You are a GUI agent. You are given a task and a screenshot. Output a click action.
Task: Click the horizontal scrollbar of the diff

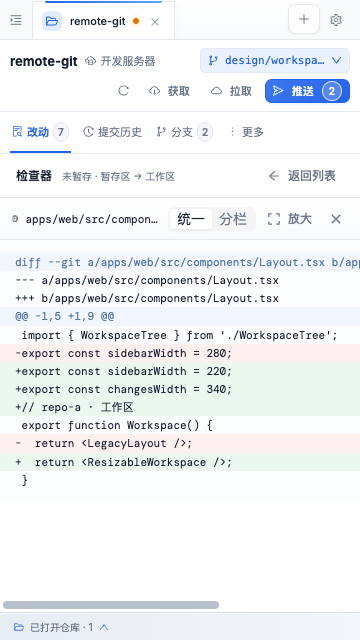[111, 605]
